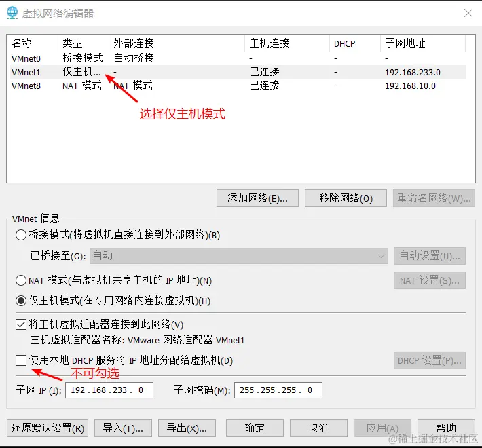Screen dimensions: 482x448
Task: Click NAT 设置(S)... button
Action: coord(430,280)
